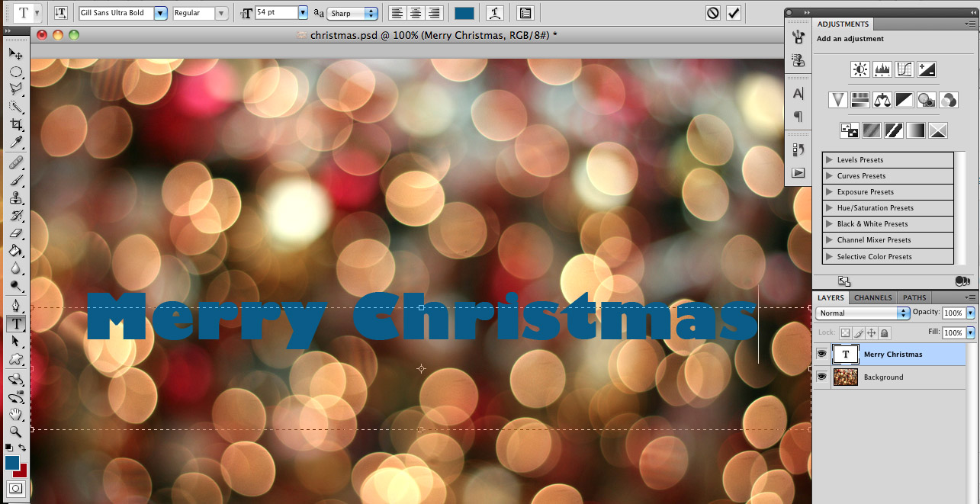
Task: Hide the Merry Christmas layer
Action: click(x=821, y=354)
